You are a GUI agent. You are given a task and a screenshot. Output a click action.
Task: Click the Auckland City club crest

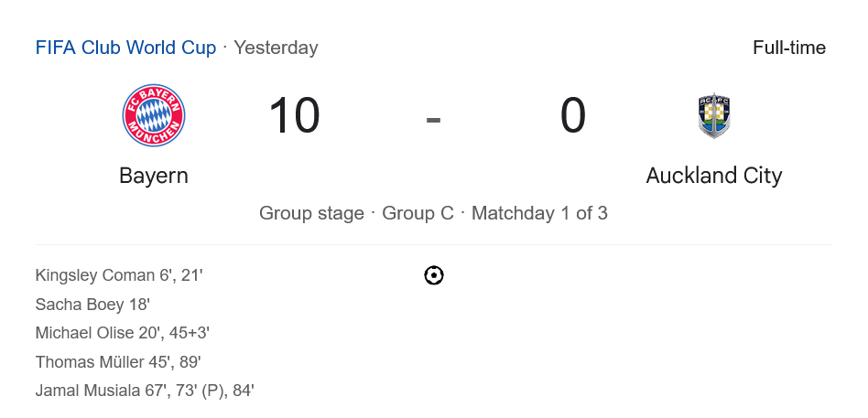(x=713, y=116)
